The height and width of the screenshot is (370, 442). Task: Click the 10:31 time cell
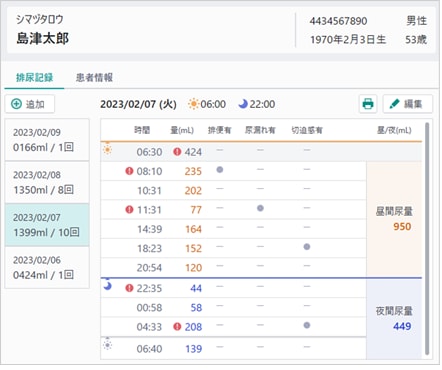coord(149,191)
